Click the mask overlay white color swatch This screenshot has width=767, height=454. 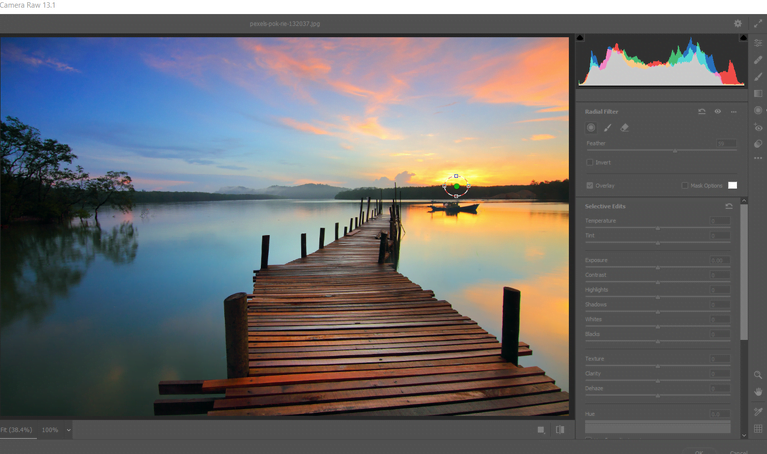pyautogui.click(x=732, y=185)
